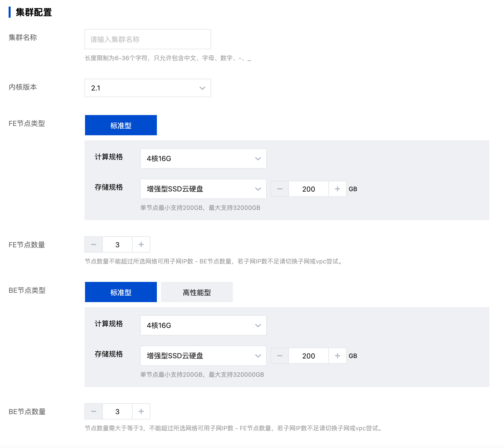Click plus icon for BE storage size
Screen dimensions: 503x448
337,356
